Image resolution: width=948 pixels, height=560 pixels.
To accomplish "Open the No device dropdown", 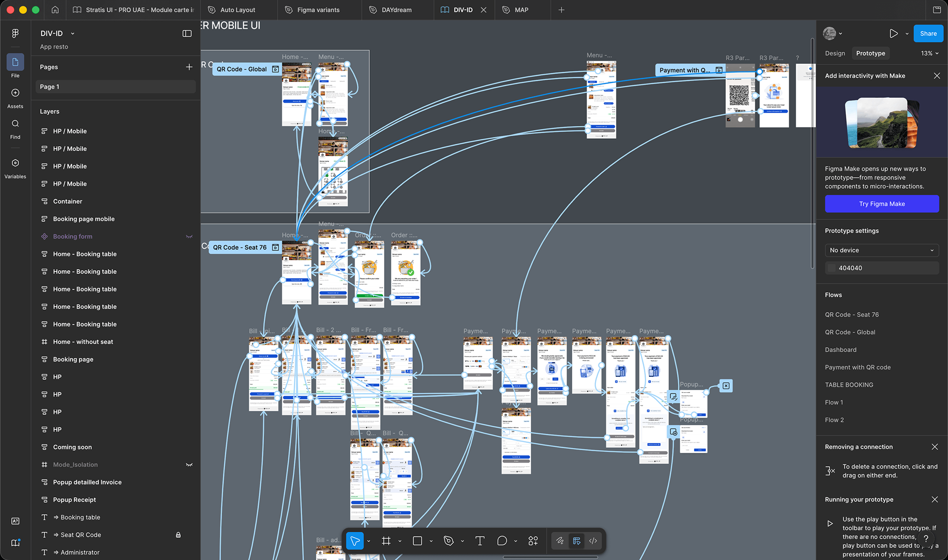I will (x=881, y=250).
